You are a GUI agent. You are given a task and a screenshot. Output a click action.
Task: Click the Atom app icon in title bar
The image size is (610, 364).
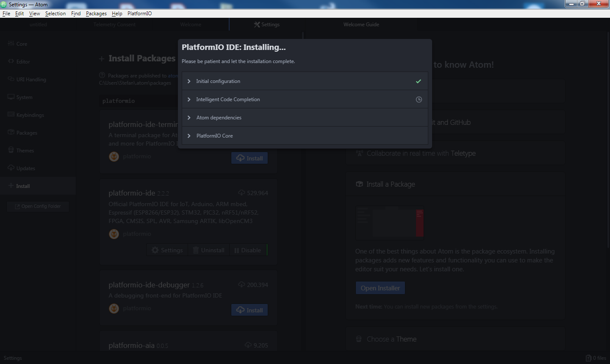(4, 4)
